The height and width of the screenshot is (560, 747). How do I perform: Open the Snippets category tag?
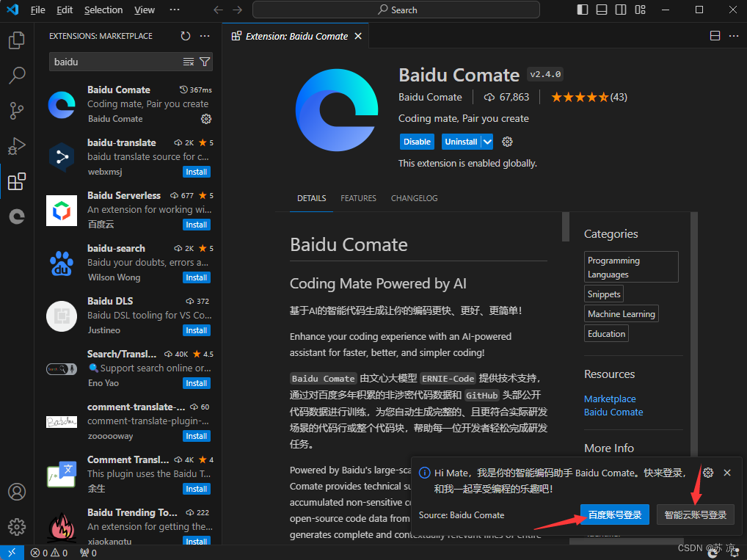(x=604, y=294)
